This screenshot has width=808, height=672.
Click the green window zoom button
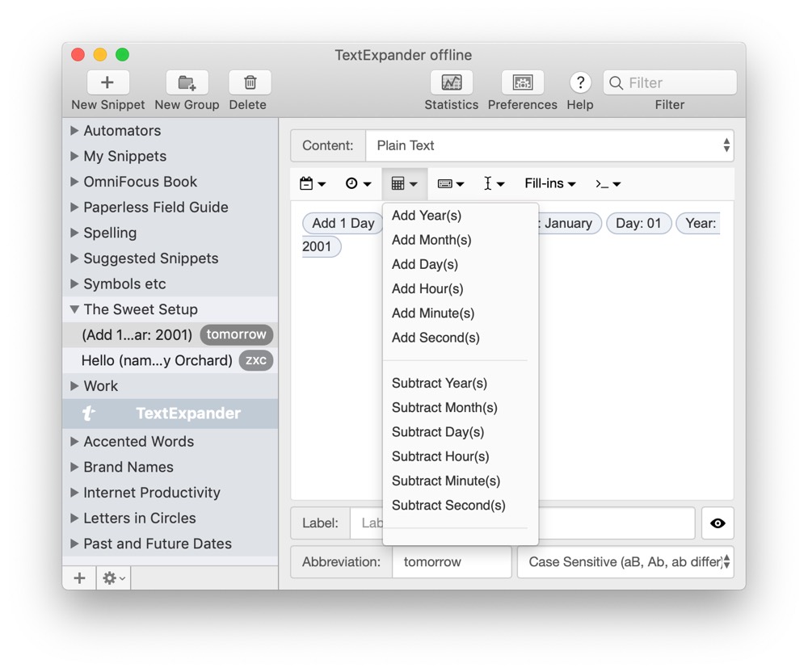pyautogui.click(x=122, y=55)
